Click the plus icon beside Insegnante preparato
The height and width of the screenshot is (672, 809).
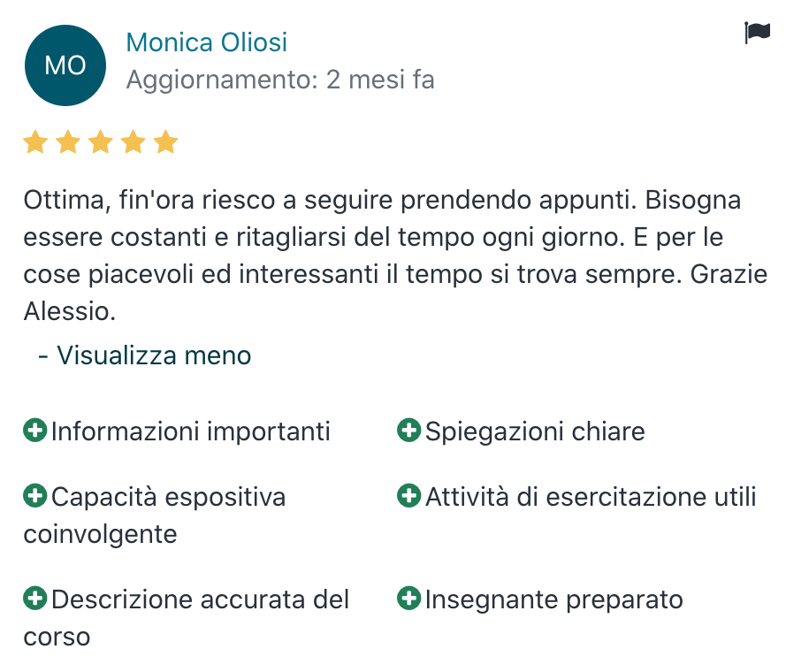(409, 599)
